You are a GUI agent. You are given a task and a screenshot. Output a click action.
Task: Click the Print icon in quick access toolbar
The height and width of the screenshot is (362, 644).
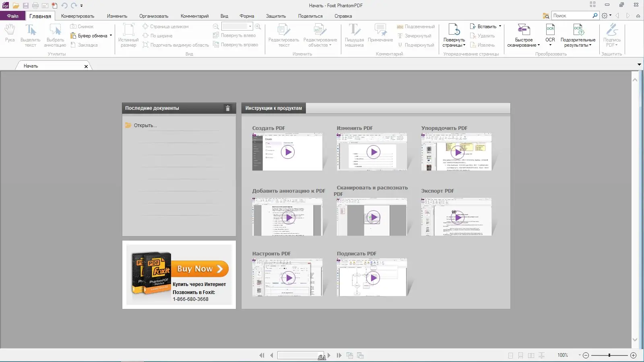(x=35, y=6)
